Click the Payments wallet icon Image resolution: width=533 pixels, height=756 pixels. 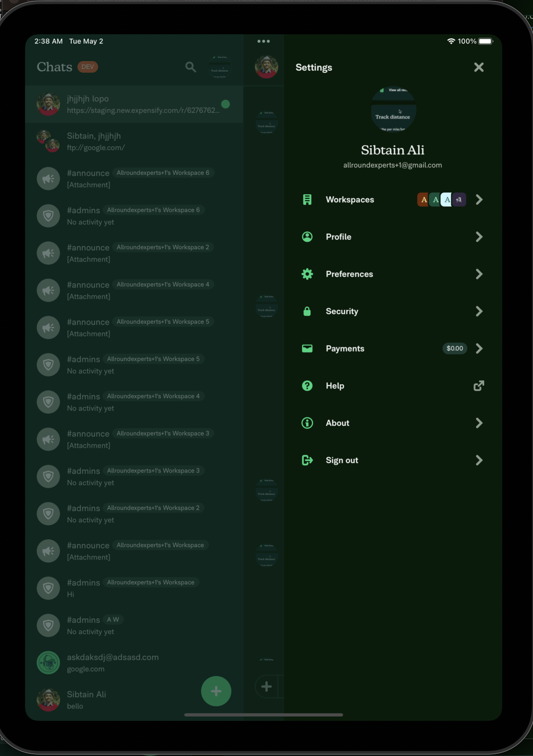(x=307, y=349)
